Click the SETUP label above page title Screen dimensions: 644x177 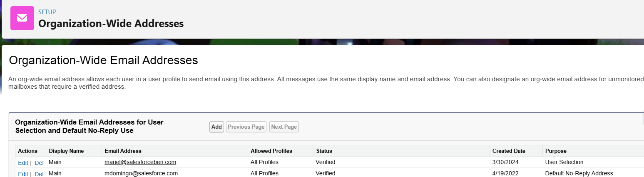coord(47,12)
